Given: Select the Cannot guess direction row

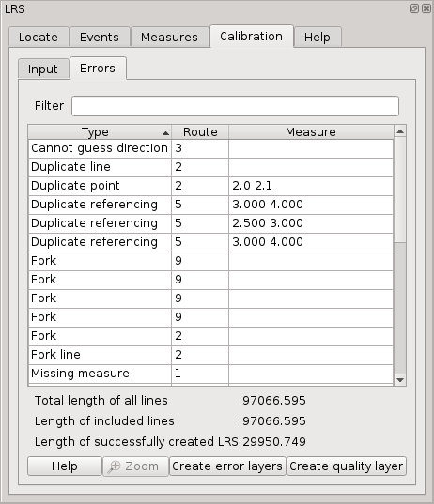Looking at the screenshot, I should (x=210, y=148).
